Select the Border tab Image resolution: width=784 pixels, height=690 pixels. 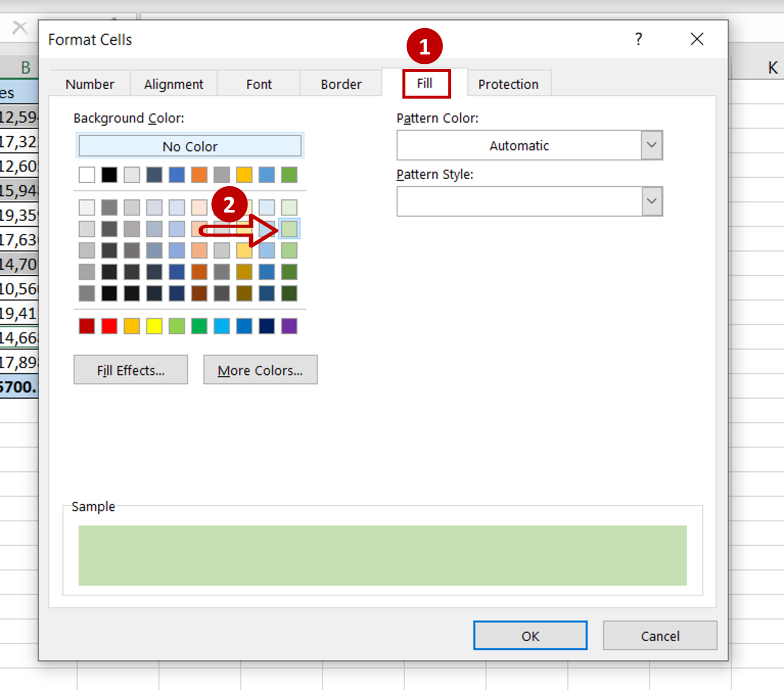click(x=341, y=84)
